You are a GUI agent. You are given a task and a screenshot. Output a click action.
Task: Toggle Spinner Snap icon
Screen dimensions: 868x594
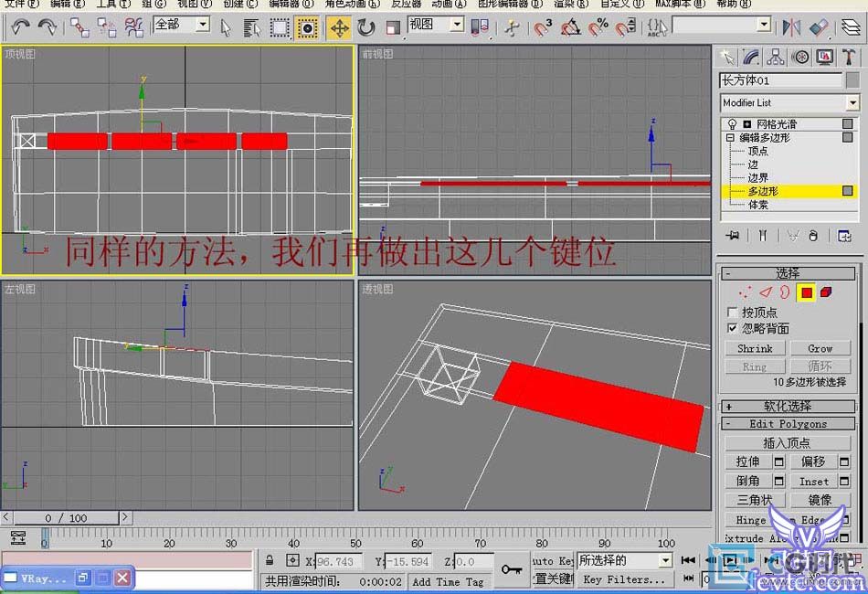(626, 27)
